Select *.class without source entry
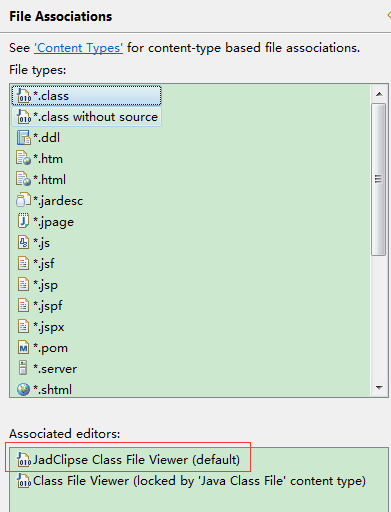391x512 pixels. point(86,117)
